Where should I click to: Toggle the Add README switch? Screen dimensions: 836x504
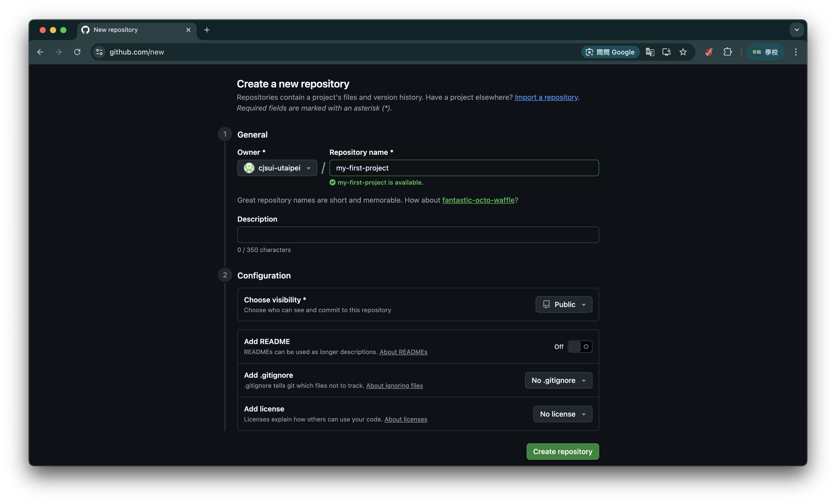coord(580,346)
